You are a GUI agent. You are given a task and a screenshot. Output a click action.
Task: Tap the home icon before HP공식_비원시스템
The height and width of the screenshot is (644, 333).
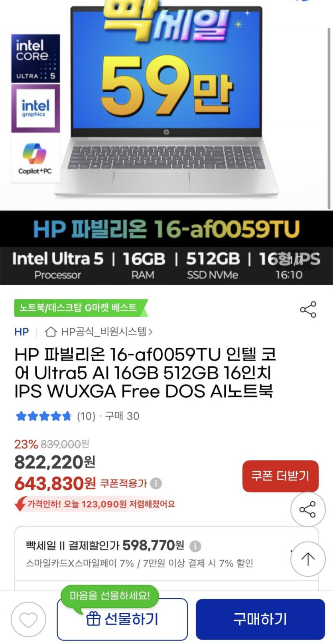[x=51, y=331]
